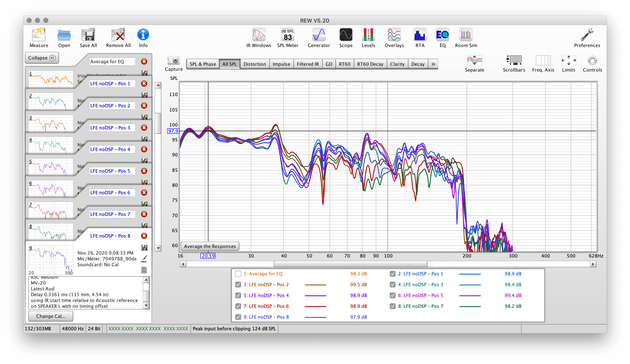
Task: Click notes box scroll down arrow
Action: (x=146, y=305)
